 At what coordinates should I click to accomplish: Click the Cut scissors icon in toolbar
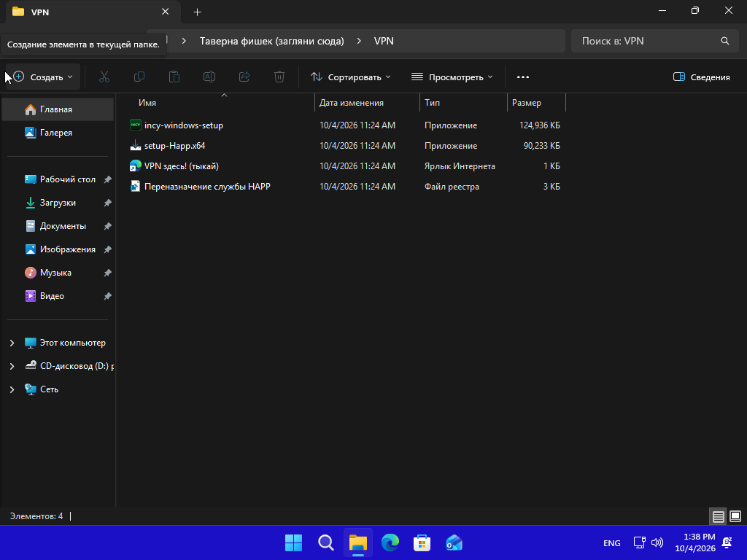pos(104,77)
